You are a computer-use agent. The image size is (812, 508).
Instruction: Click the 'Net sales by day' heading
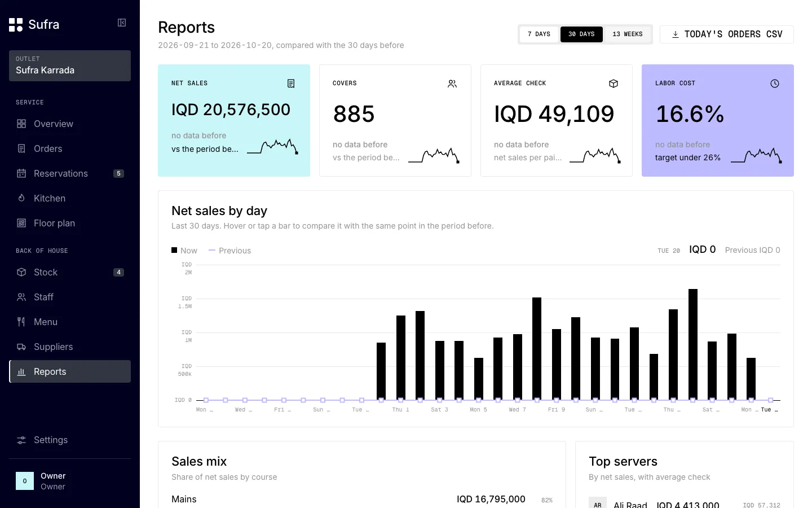pos(219,211)
